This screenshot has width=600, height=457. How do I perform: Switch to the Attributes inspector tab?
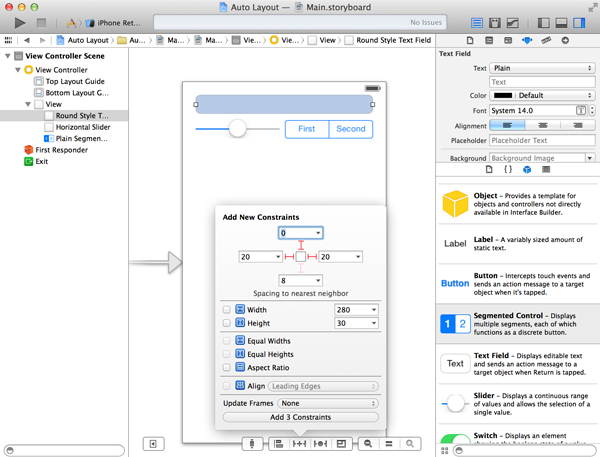click(527, 40)
